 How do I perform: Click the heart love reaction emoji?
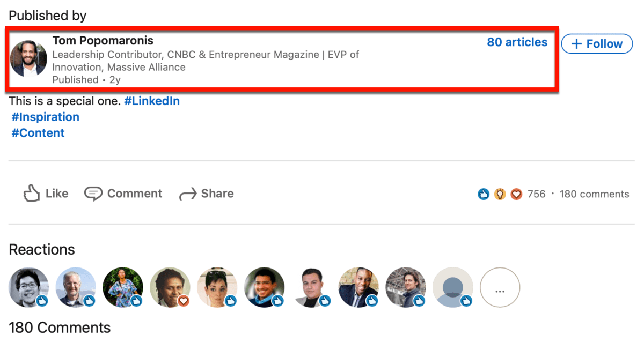click(x=516, y=194)
